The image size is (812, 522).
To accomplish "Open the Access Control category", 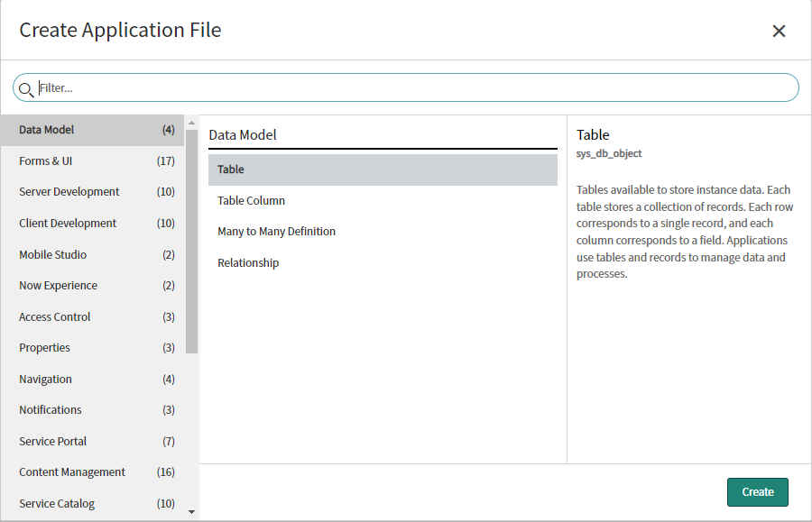I will [x=92, y=317].
